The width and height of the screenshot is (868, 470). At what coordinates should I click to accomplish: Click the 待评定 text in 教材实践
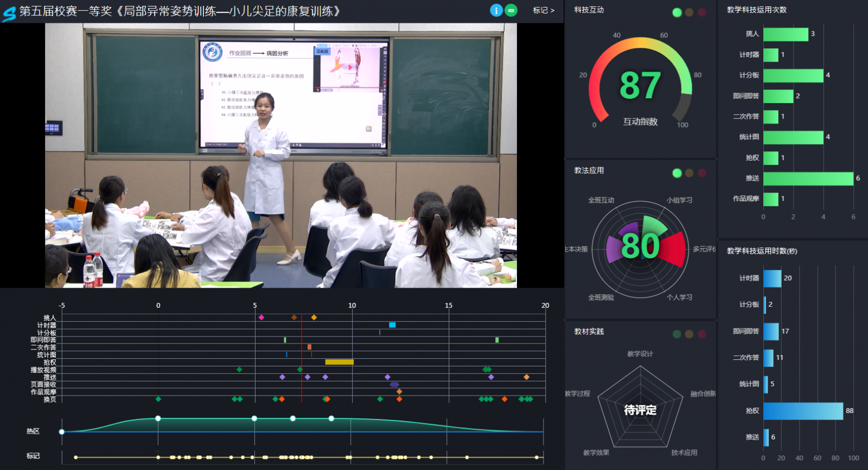[640, 410]
